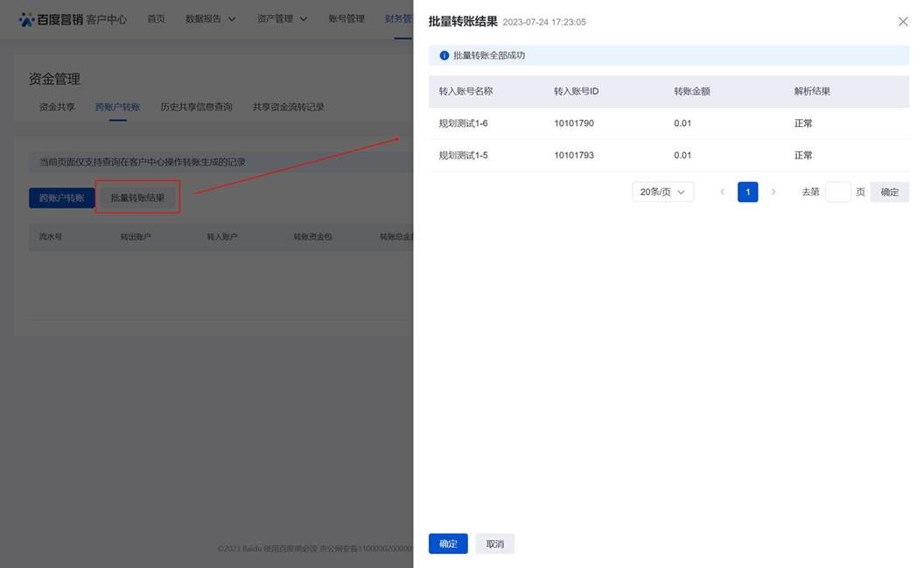Switch to the 共享资金流转记录 tab
Screen dimensions: 924x568
[x=288, y=107]
